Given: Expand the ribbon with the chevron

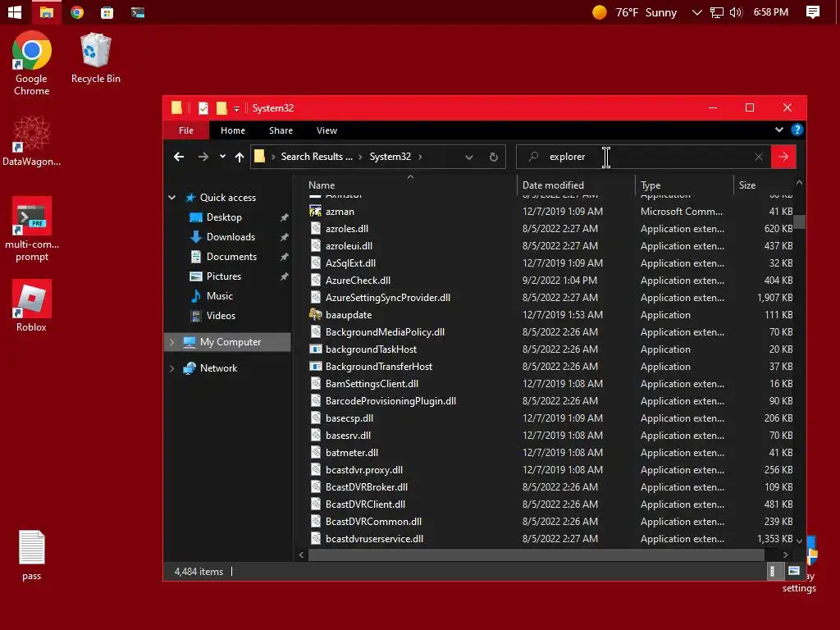Looking at the screenshot, I should pyautogui.click(x=779, y=130).
